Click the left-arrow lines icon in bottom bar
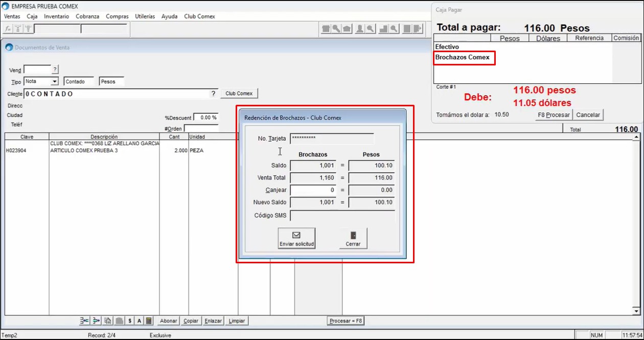 (x=85, y=321)
